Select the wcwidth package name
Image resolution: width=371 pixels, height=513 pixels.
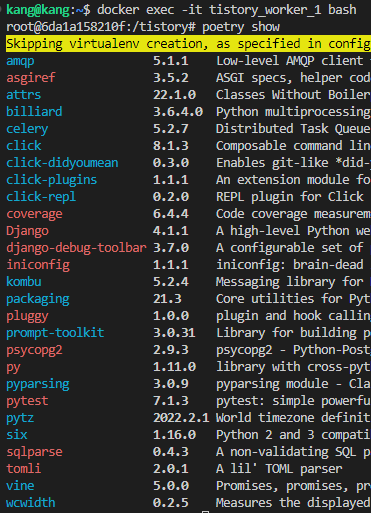[x=31, y=503]
